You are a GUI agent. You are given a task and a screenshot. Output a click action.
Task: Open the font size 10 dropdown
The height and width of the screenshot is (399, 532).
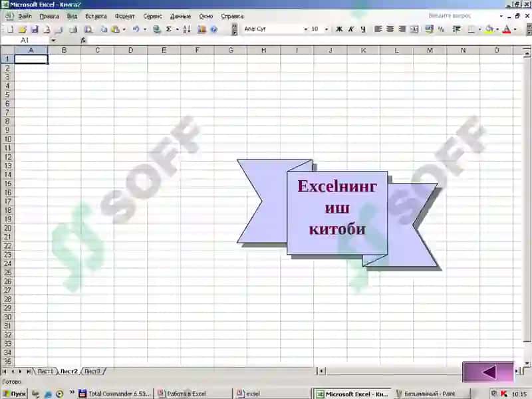[x=327, y=29]
